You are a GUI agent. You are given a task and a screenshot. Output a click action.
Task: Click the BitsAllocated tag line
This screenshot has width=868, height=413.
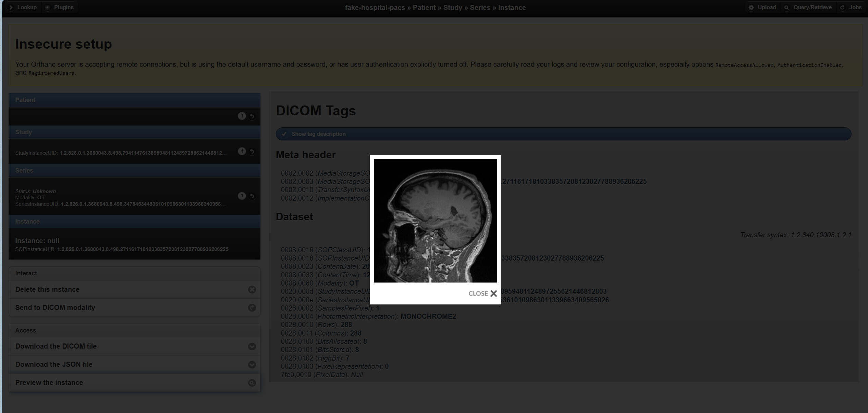point(324,341)
